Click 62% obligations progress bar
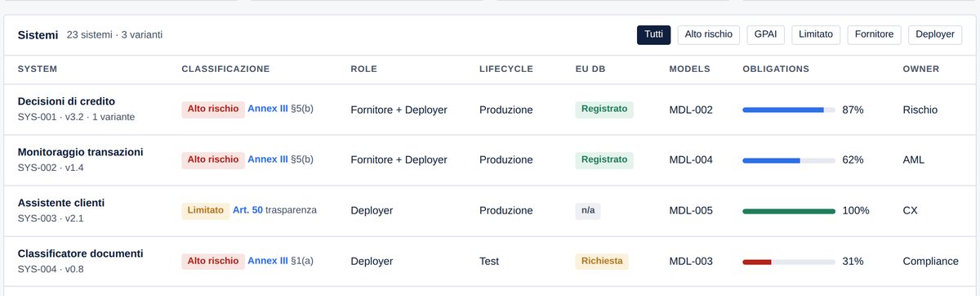Screen dimensions: 980x296 (x=789, y=160)
